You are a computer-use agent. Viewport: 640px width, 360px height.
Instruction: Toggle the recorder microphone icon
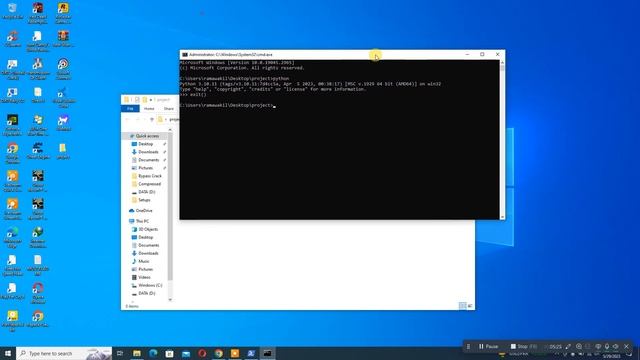[607, 347]
